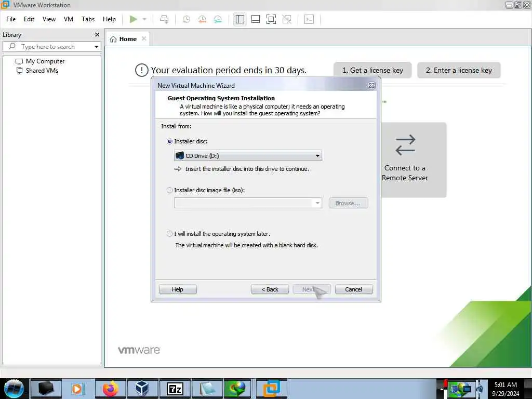Image resolution: width=532 pixels, height=399 pixels.
Task: Open the Windows Start menu
Action: [14, 389]
